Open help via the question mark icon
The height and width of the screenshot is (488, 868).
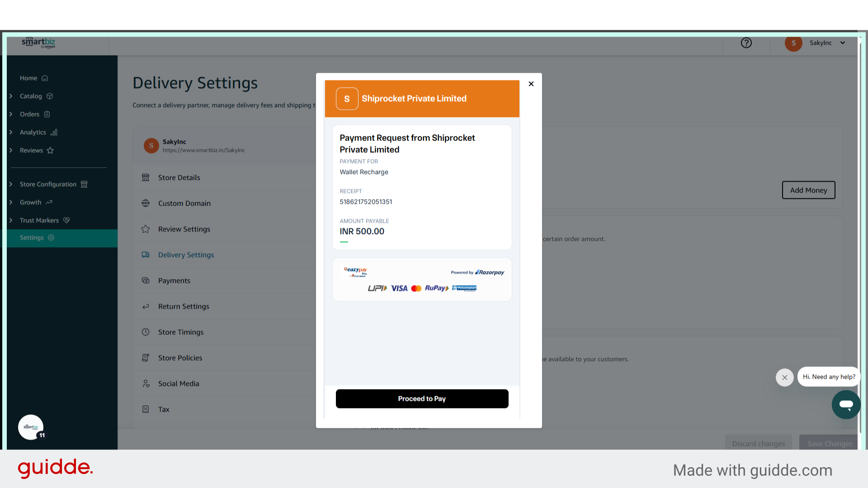(x=746, y=42)
